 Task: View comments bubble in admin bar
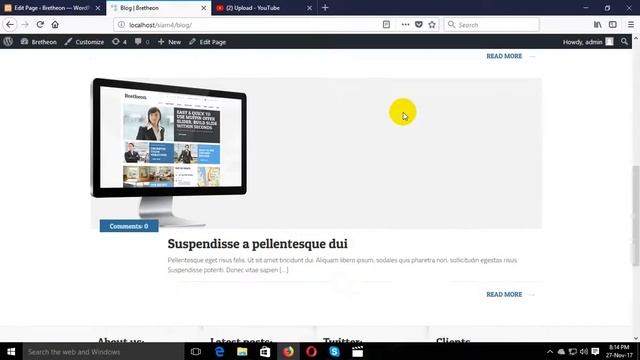click(x=142, y=42)
